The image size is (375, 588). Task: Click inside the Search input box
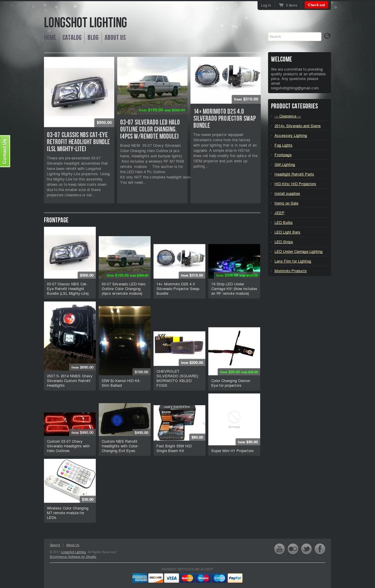[x=294, y=36]
